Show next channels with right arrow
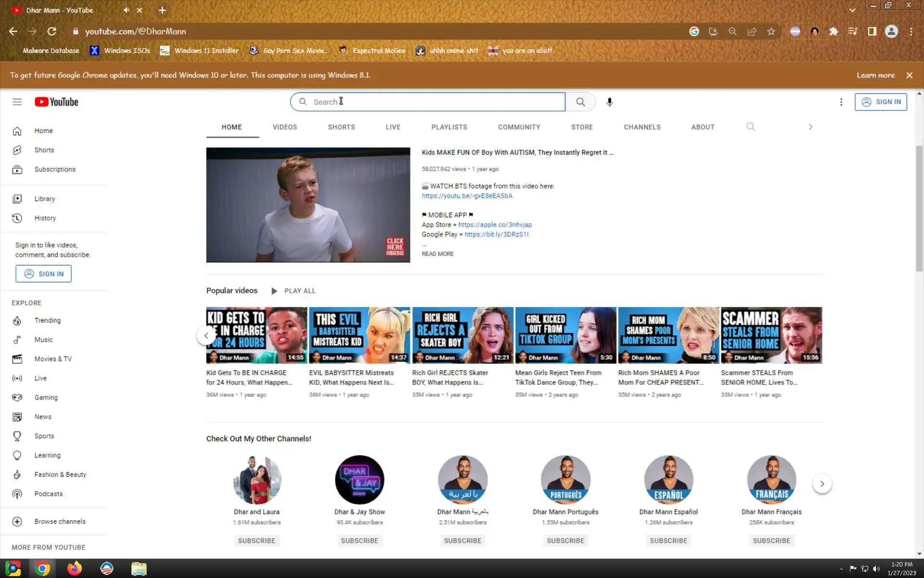 (x=822, y=484)
